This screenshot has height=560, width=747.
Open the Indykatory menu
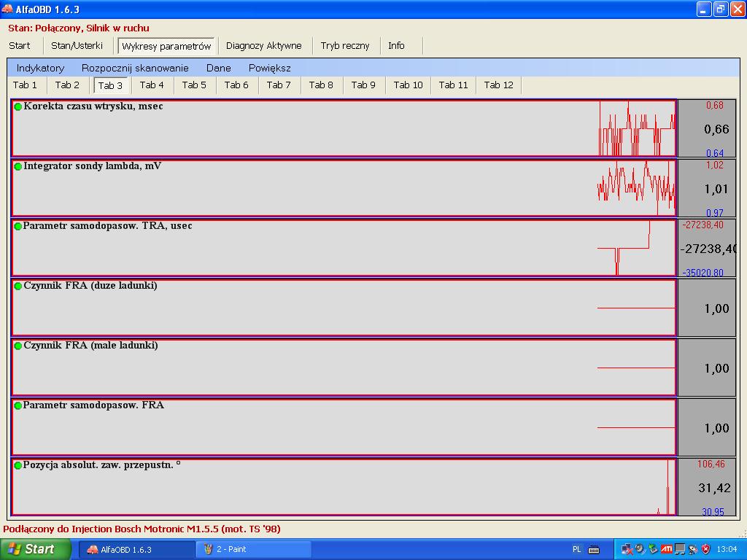click(40, 68)
